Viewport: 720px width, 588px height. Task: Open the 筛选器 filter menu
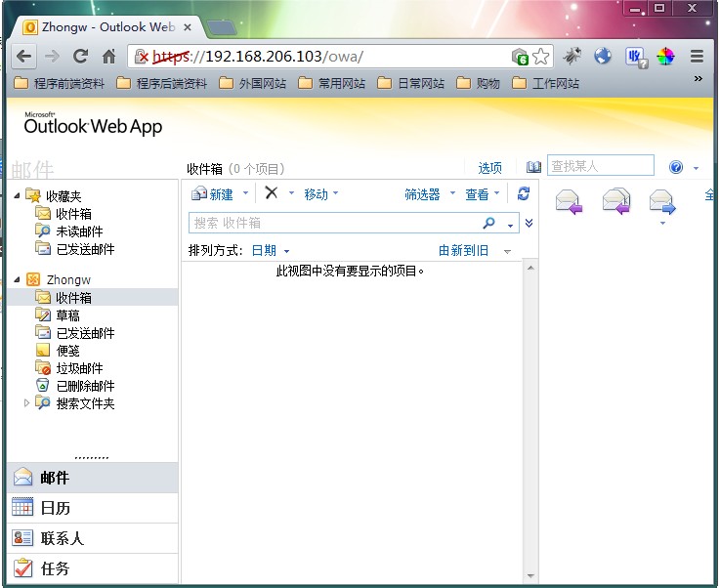tap(430, 194)
